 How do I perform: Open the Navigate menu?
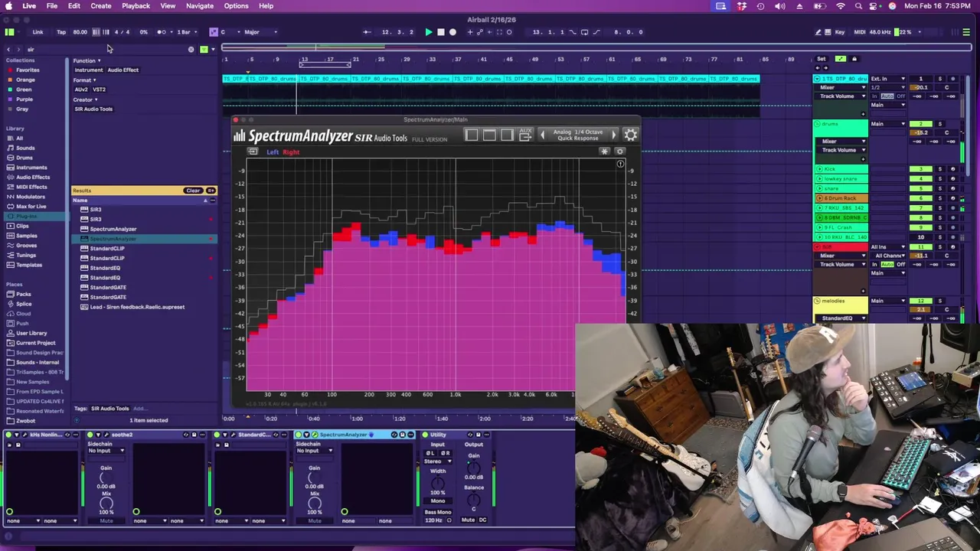tap(200, 6)
